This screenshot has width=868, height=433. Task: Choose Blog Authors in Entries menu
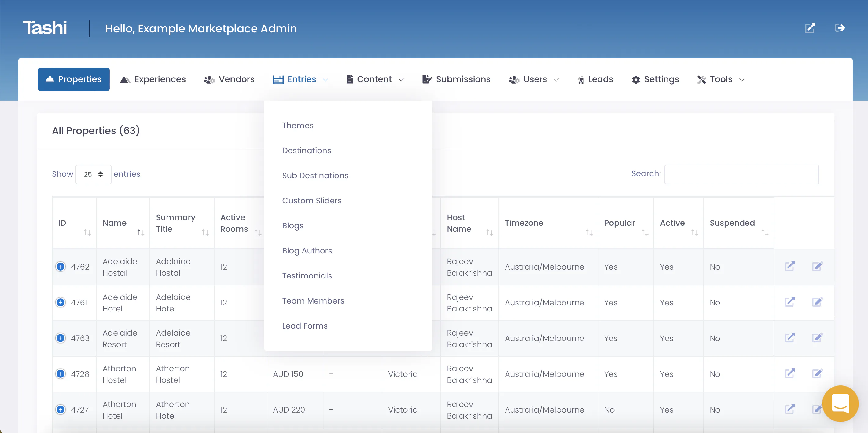[x=307, y=250]
